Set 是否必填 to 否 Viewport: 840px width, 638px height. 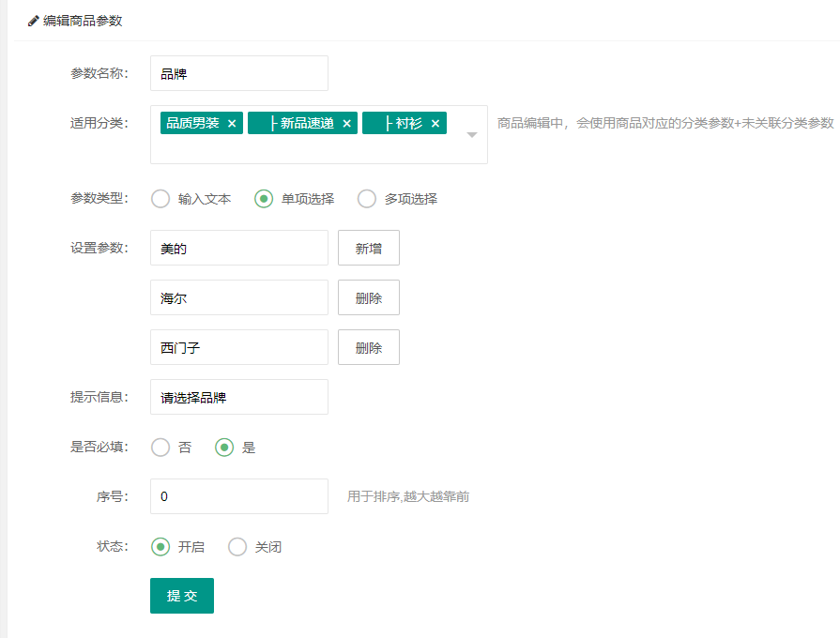click(x=160, y=448)
